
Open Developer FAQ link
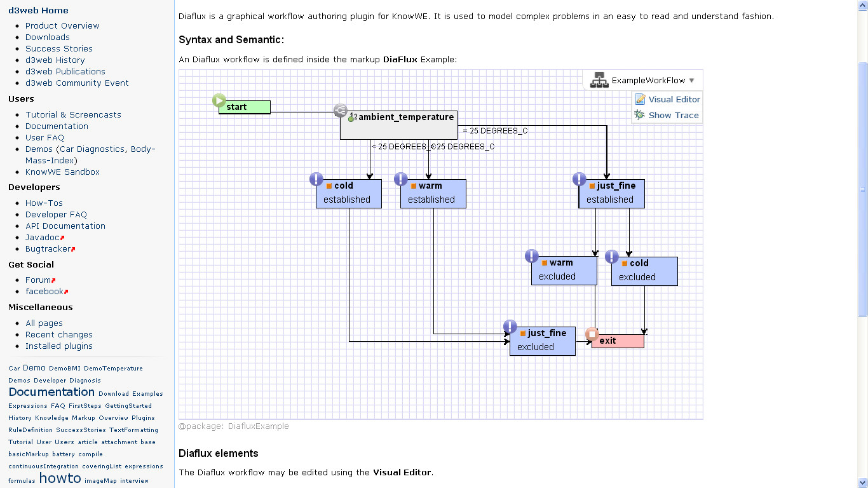point(56,215)
